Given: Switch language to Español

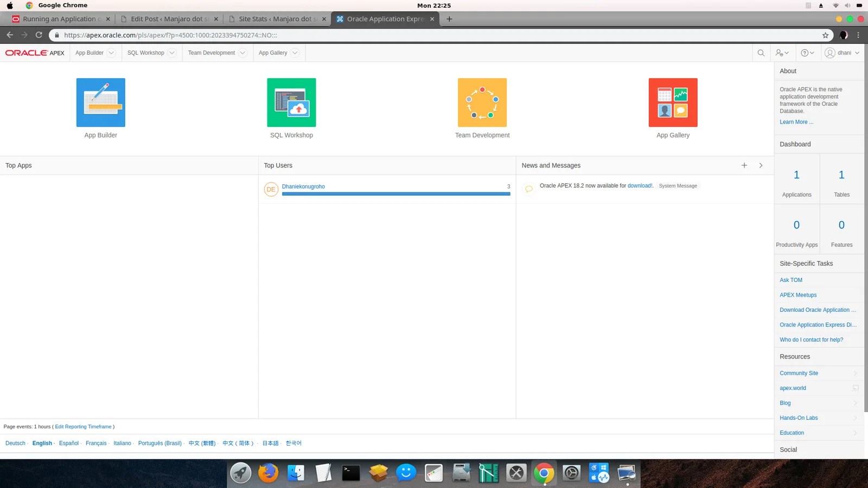Looking at the screenshot, I should pyautogui.click(x=69, y=443).
